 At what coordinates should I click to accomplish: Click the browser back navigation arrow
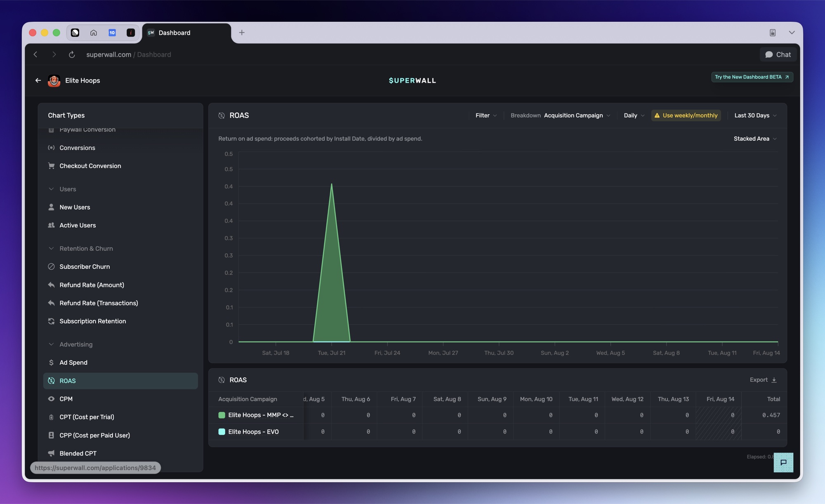[35, 54]
